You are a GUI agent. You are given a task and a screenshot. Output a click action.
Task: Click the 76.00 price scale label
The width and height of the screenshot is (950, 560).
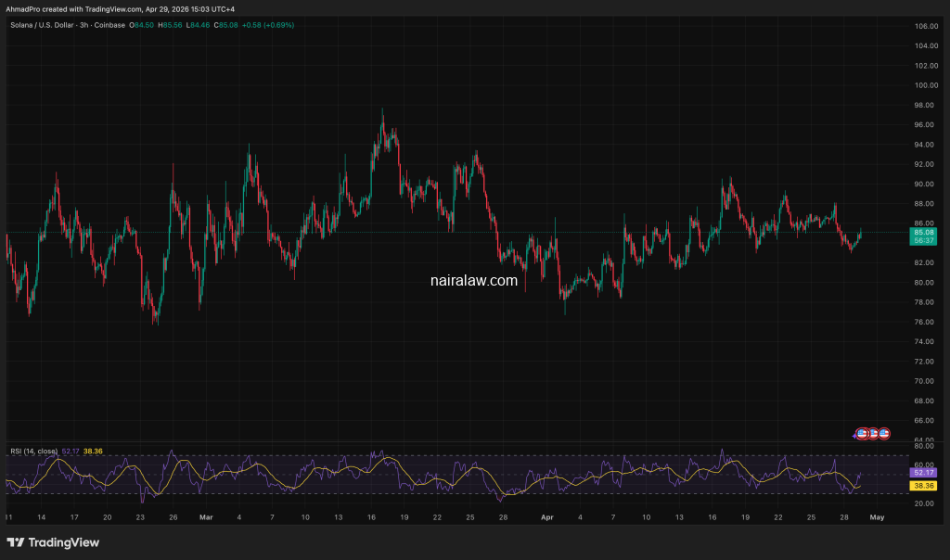[x=924, y=322]
